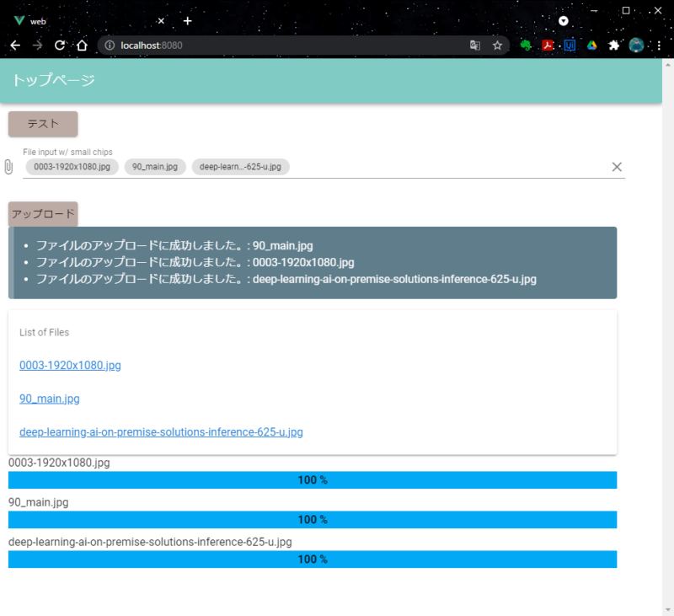Open the UiPath extension icon
Image resolution: width=674 pixels, height=616 pixels.
tap(570, 46)
